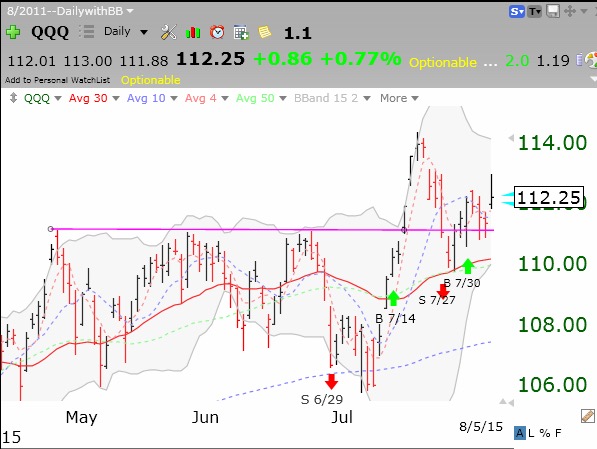Open the chart settings wrench tools icon
Image resolution: width=597 pixels, height=449 pixels.
click(168, 32)
